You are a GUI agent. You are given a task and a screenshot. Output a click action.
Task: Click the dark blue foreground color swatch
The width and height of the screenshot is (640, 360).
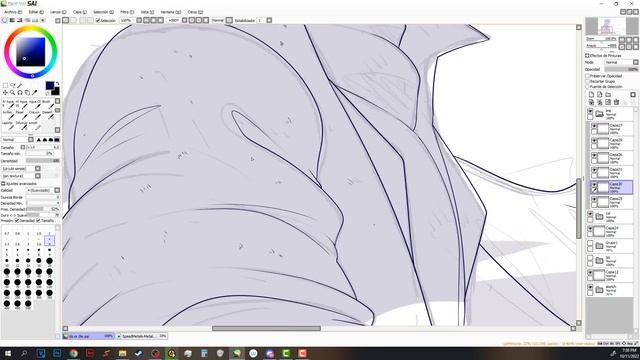[49, 85]
